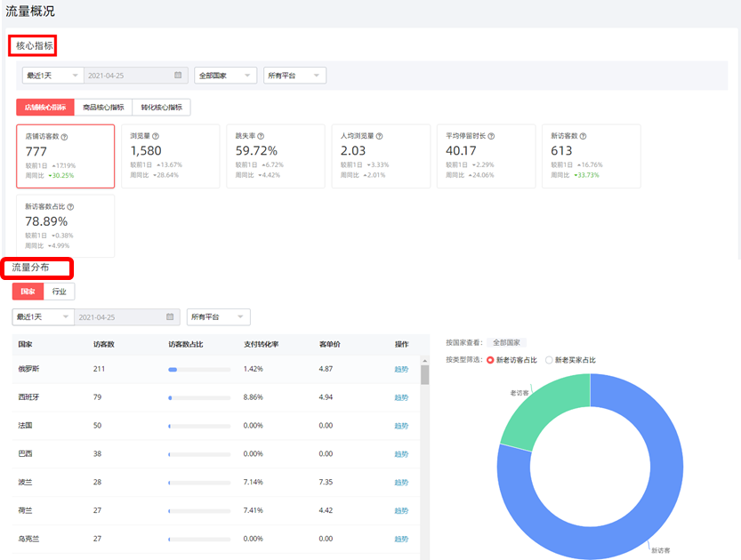Click help icon next to 店铺访客数

pos(64,137)
